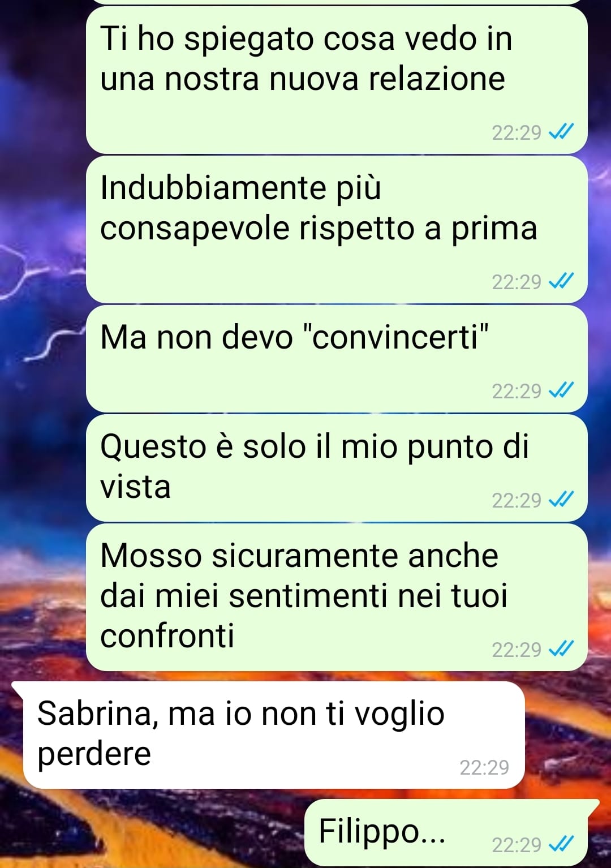Tap the 22:29 timestamp on the received Sabrina message
Image resolution: width=611 pixels, height=868 pixels.
(484, 767)
